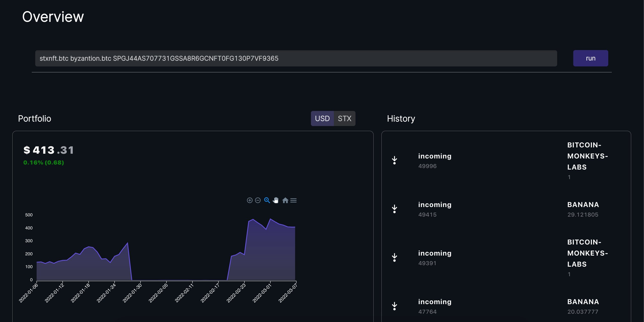
Task: Click incoming arrow icon for block 47764
Action: click(394, 306)
